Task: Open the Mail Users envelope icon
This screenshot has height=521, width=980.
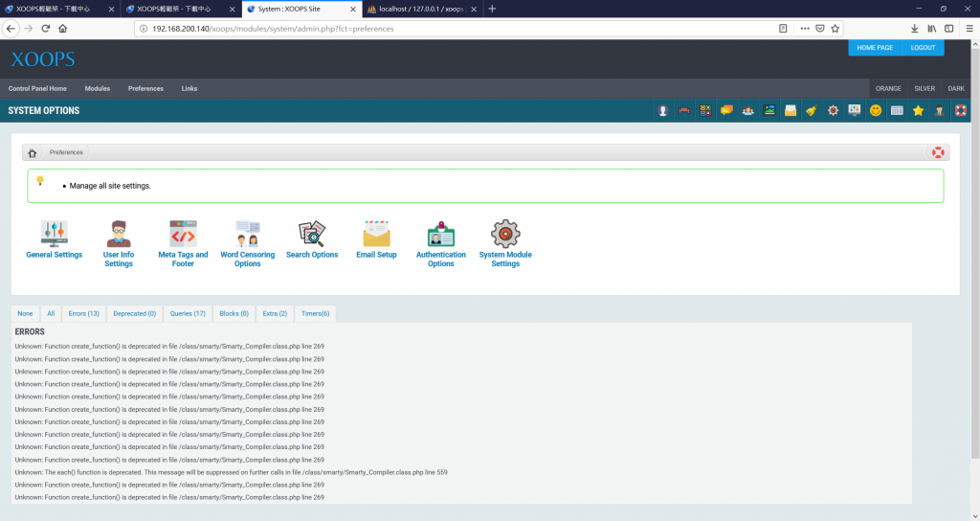Action: pos(791,111)
